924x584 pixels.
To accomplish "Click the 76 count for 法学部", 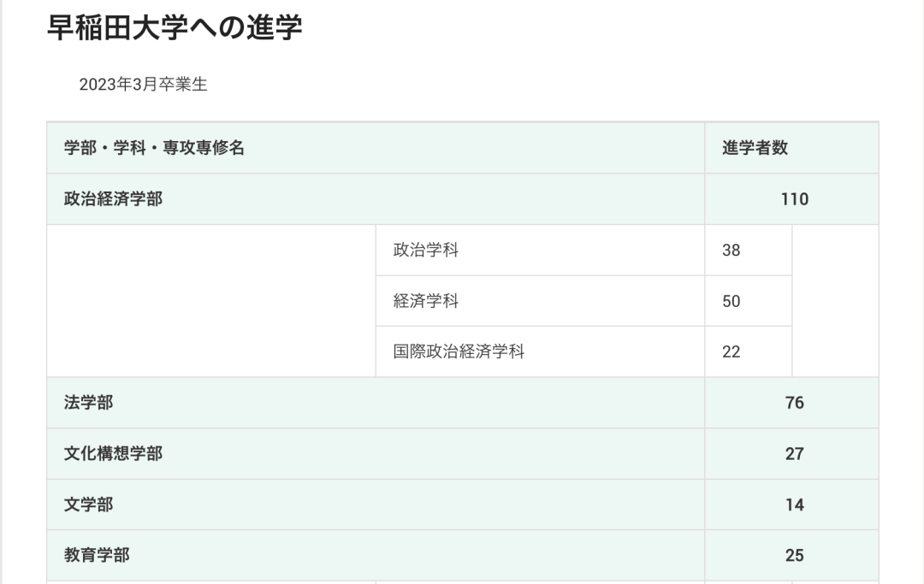I will 794,403.
